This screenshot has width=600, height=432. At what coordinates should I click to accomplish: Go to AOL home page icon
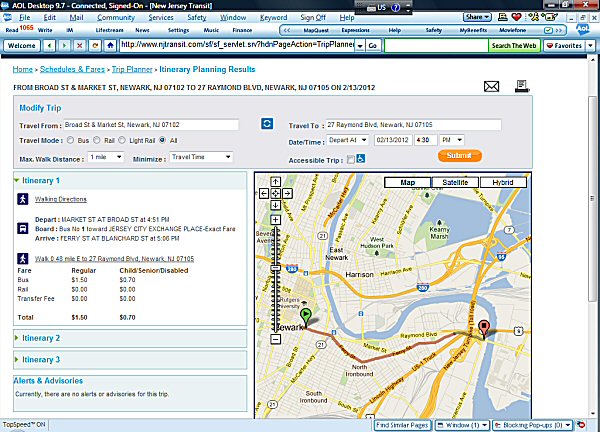[110, 46]
